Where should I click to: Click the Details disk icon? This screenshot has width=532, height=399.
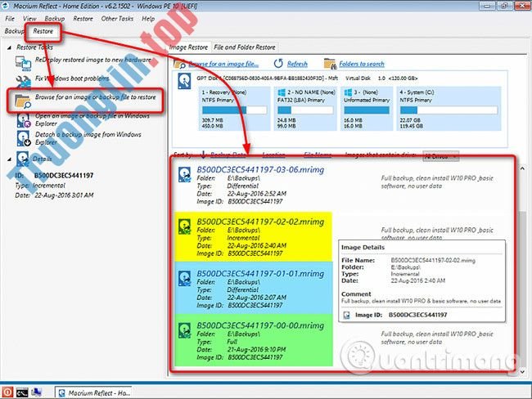click(23, 159)
